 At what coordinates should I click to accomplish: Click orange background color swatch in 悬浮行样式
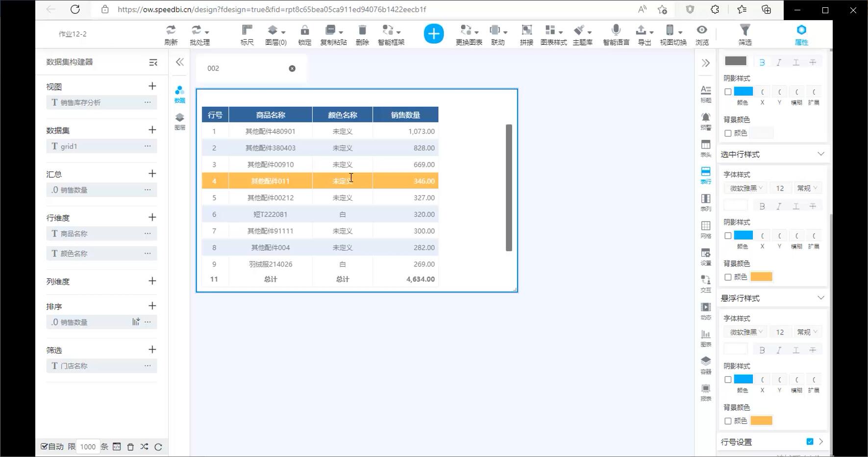[x=761, y=421]
